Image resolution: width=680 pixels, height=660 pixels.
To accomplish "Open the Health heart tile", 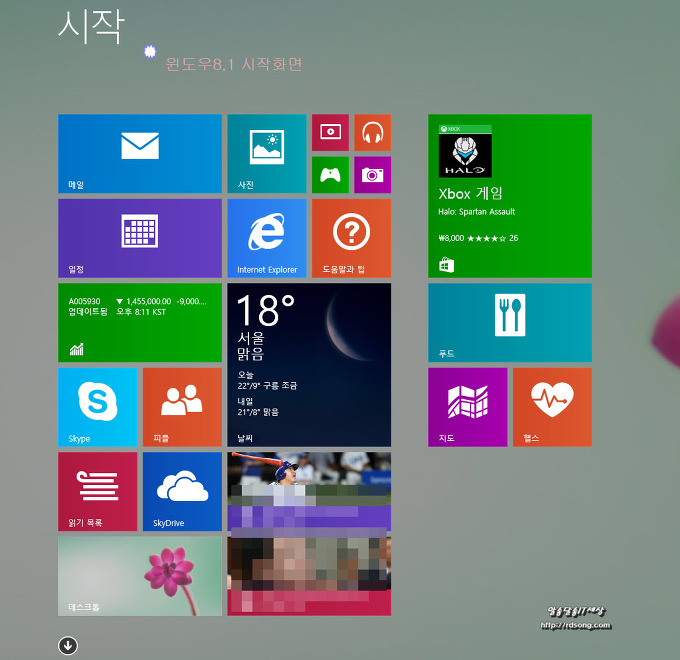I will point(552,407).
